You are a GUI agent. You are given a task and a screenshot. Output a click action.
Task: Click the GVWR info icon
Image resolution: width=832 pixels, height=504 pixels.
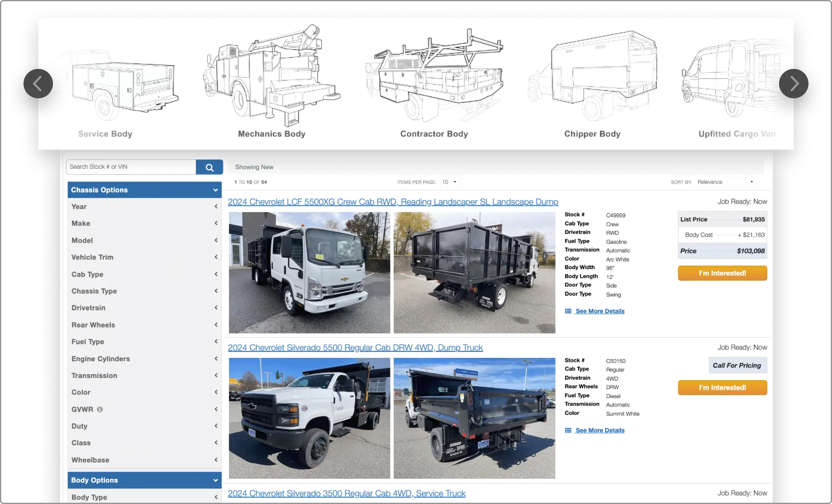pos(100,409)
